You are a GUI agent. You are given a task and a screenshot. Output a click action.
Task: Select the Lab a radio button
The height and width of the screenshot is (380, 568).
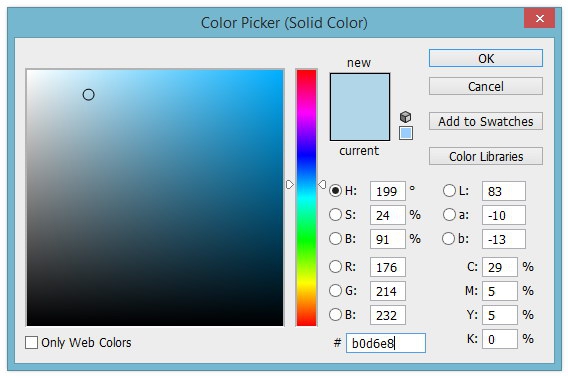449,215
